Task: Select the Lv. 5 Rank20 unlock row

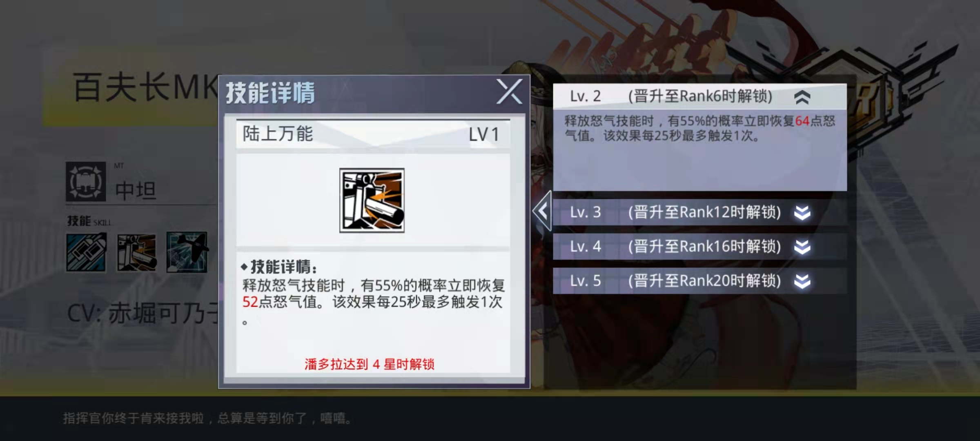Action: pos(699,281)
